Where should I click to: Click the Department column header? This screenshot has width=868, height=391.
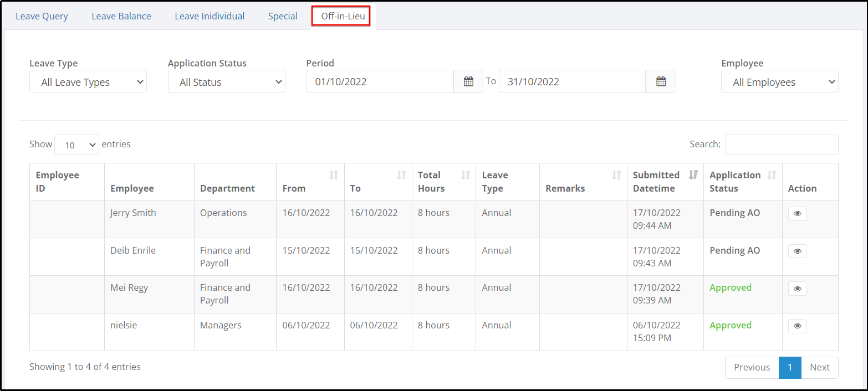click(235, 182)
